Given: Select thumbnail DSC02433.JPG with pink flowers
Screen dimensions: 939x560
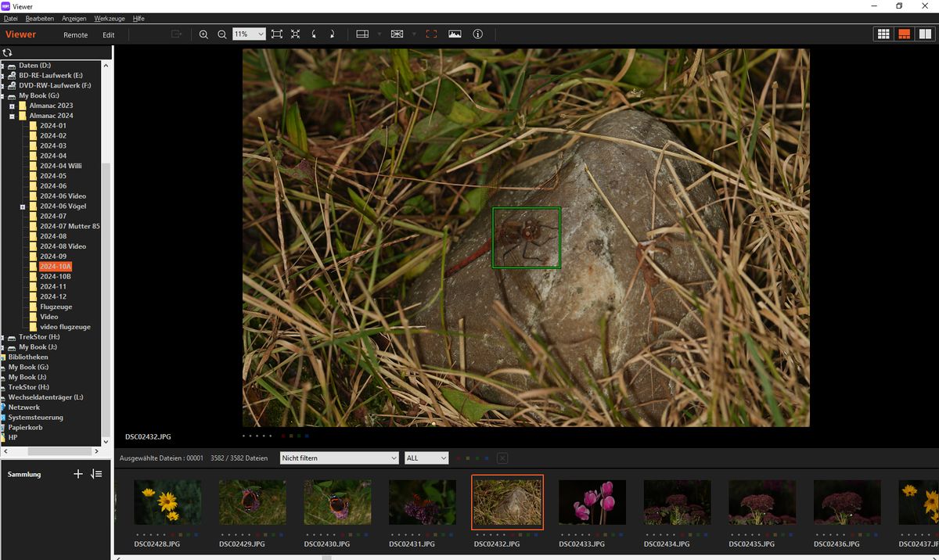Looking at the screenshot, I should click(x=592, y=502).
